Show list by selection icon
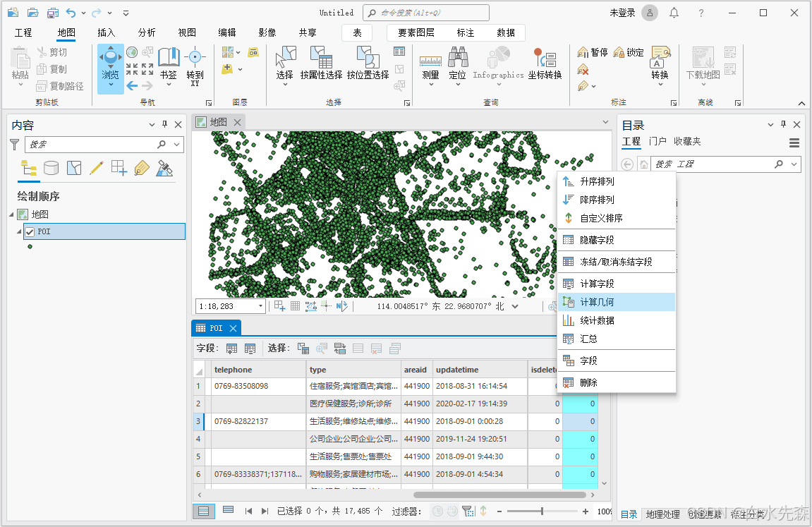The image size is (812, 527). coord(74,168)
